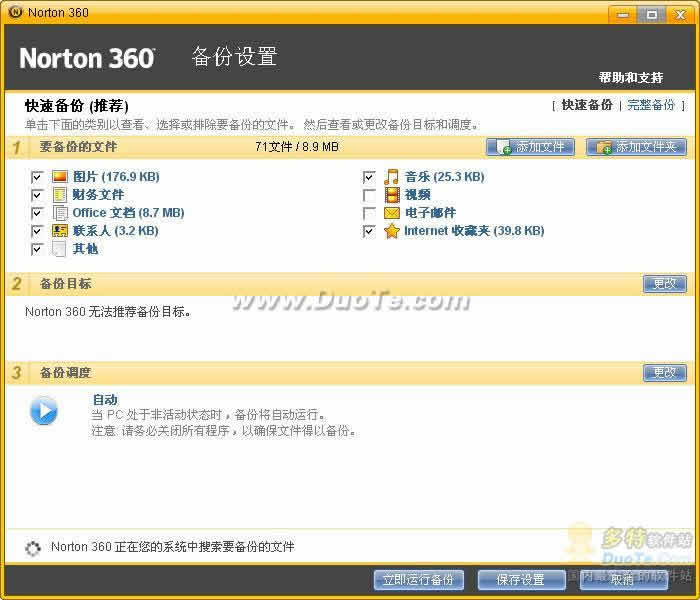The width and height of the screenshot is (700, 600).
Task: Click the 添加文件 button
Action: 530,147
